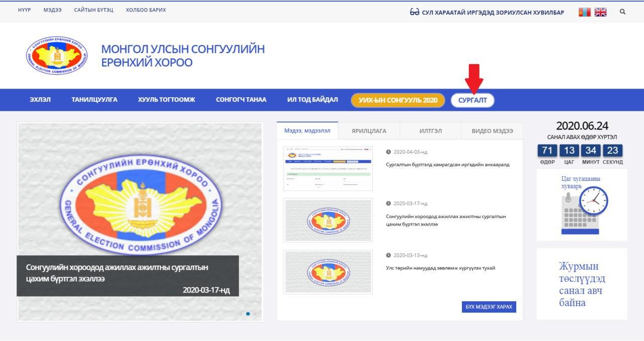Open ИЛ ТОД БАЙДАЛ menu
The height and width of the screenshot is (341, 644).
pyautogui.click(x=312, y=100)
